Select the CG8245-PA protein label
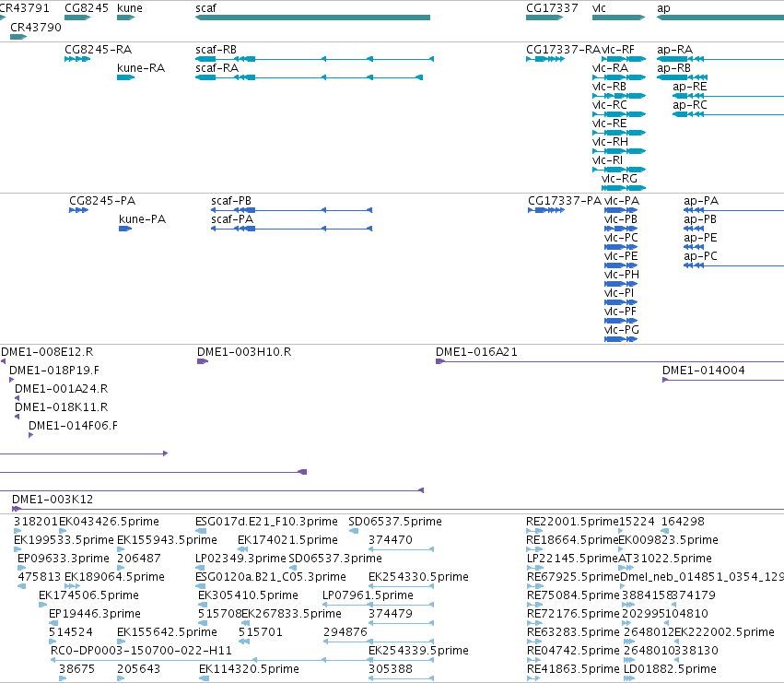The width and height of the screenshot is (784, 683). (x=102, y=201)
